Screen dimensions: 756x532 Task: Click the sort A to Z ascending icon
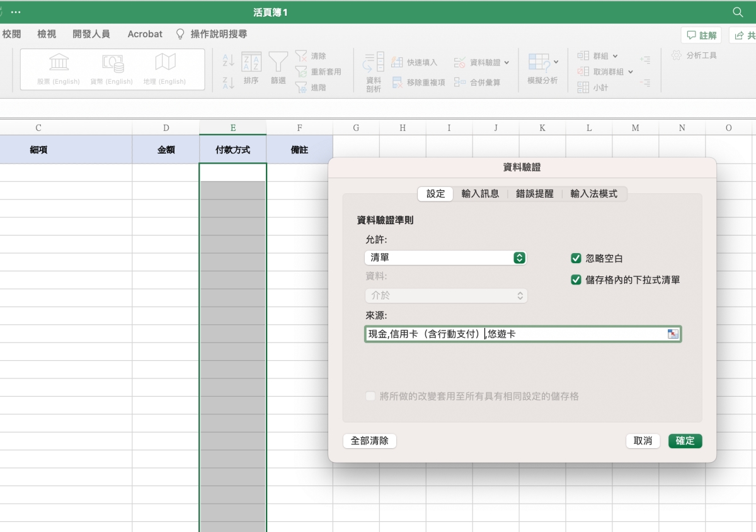(x=228, y=60)
